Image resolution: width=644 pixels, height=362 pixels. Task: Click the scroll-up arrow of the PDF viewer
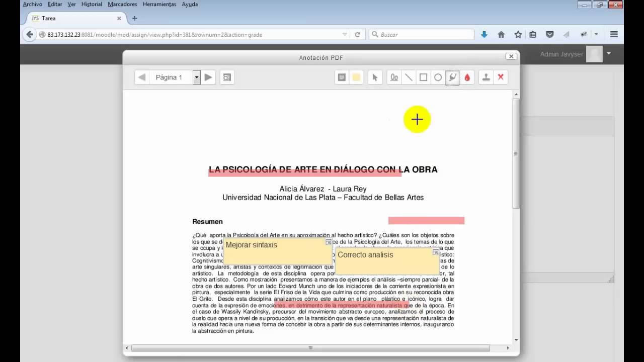pos(516,95)
